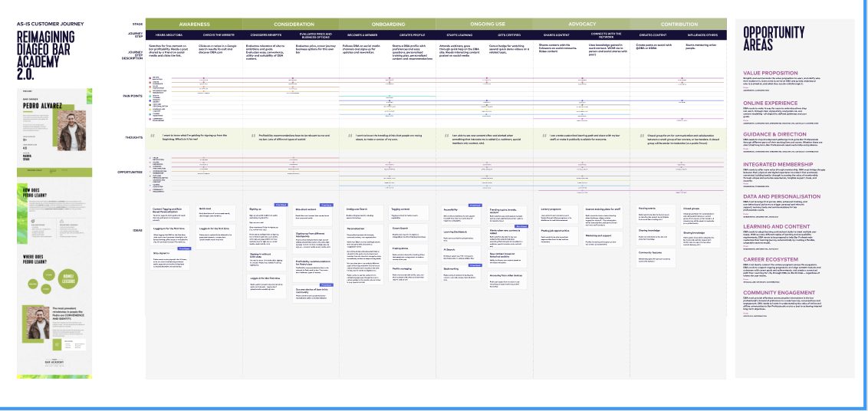Select the Awareness stage header

[194, 25]
